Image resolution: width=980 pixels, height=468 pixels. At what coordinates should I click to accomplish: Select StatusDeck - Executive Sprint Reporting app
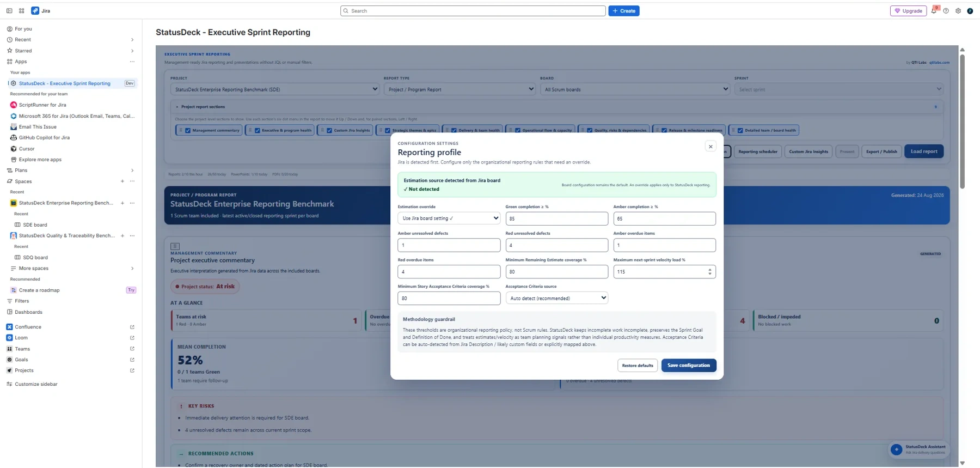click(64, 83)
